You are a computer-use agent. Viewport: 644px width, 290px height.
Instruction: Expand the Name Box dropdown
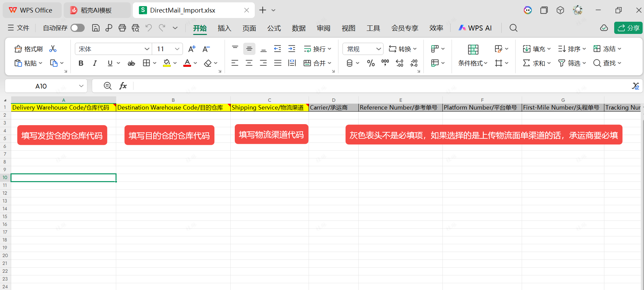(x=81, y=86)
